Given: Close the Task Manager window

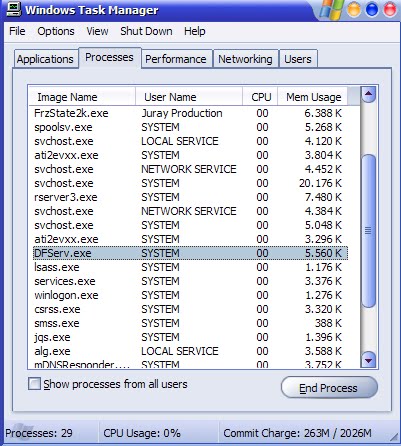Looking at the screenshot, I should pos(390,9).
